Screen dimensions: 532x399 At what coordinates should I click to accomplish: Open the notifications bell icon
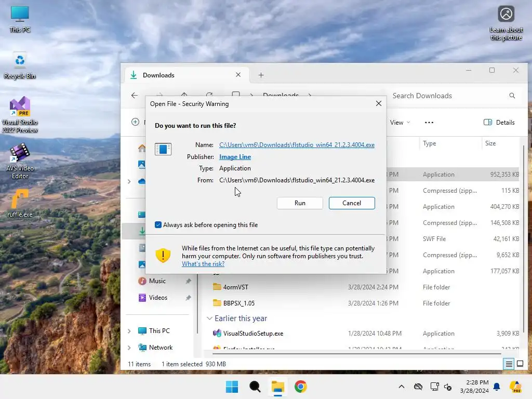497,387
